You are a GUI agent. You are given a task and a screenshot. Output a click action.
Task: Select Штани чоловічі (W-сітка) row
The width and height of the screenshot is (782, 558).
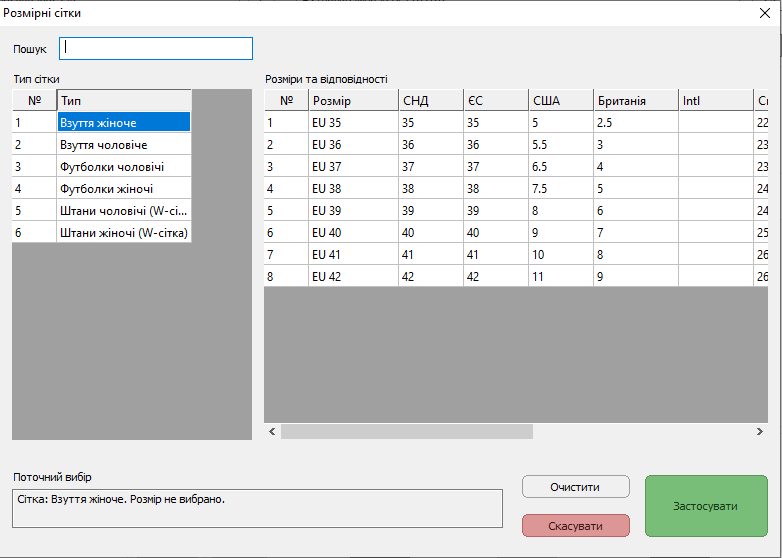(123, 210)
